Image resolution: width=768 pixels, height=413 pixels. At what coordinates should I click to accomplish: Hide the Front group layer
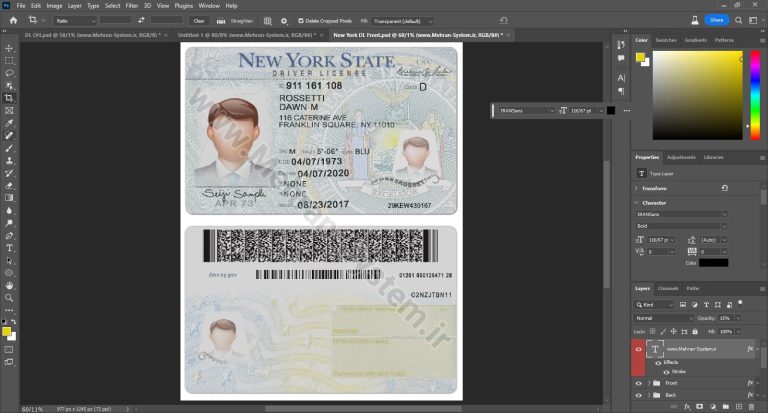click(638, 383)
